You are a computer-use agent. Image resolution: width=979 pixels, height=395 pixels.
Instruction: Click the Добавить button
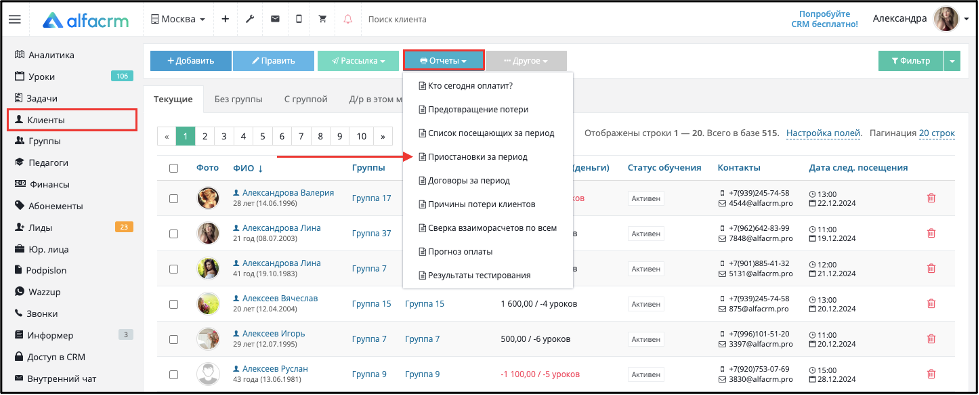(191, 61)
